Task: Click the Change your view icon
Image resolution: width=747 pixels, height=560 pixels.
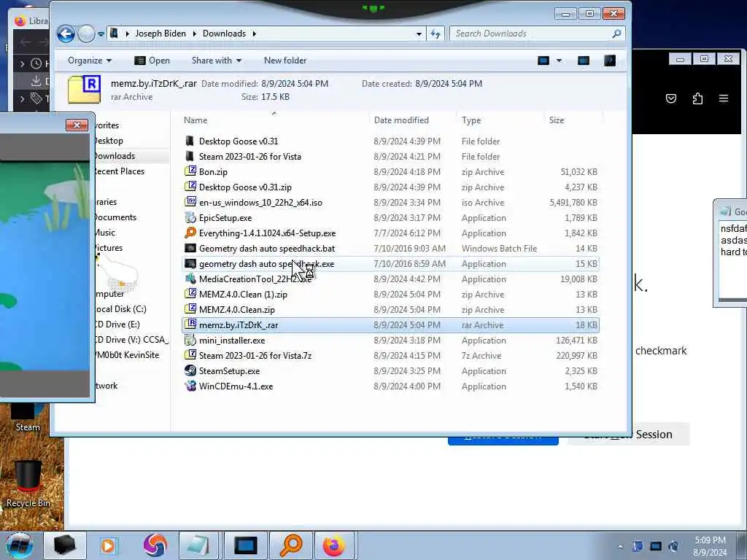Action: click(x=543, y=61)
